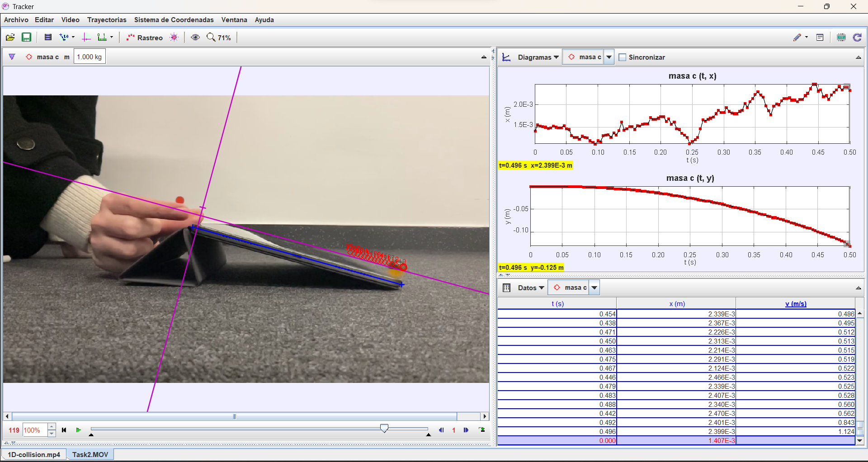Click the end frame marker triangle

pos(428,435)
